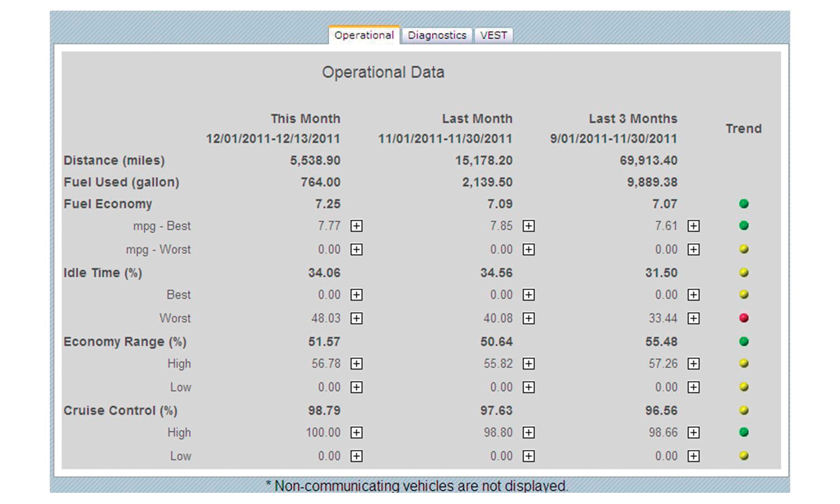Expand Cruise Control Low for Last 3 Months

pos(693,456)
